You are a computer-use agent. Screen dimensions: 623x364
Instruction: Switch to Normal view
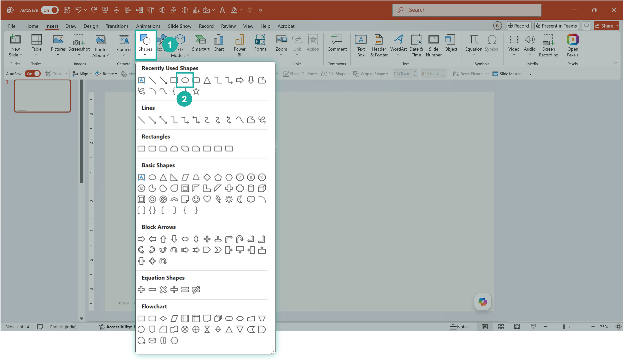(485, 327)
